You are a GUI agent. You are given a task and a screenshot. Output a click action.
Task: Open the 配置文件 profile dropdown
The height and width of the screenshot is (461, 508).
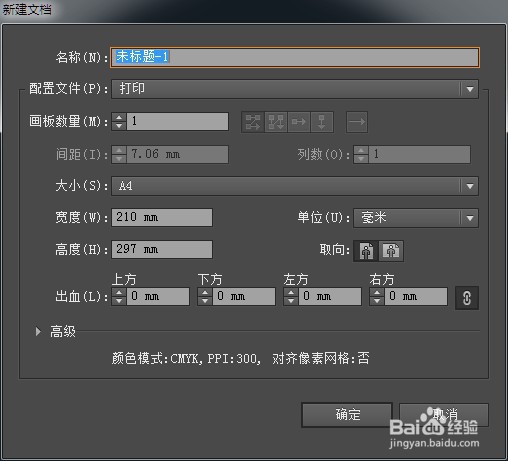295,89
